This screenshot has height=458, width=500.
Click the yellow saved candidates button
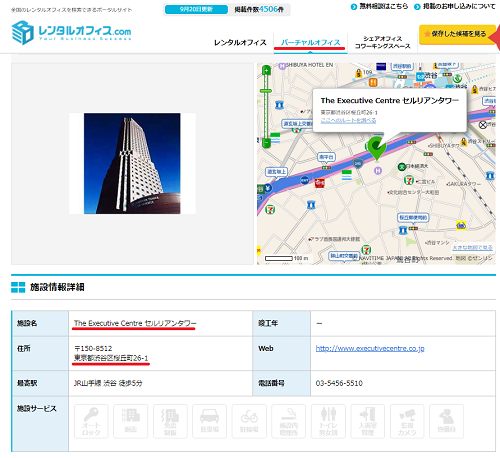coord(457,34)
